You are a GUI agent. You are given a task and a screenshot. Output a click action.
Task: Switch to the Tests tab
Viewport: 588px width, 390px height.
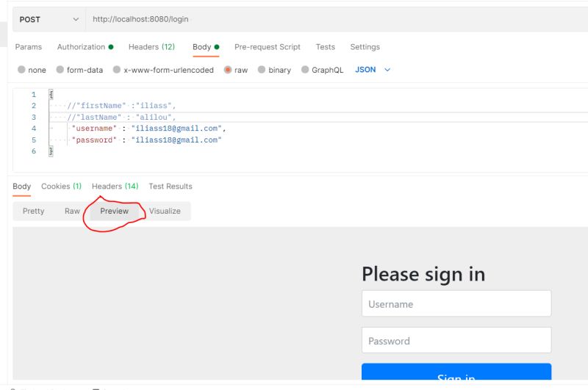point(325,47)
